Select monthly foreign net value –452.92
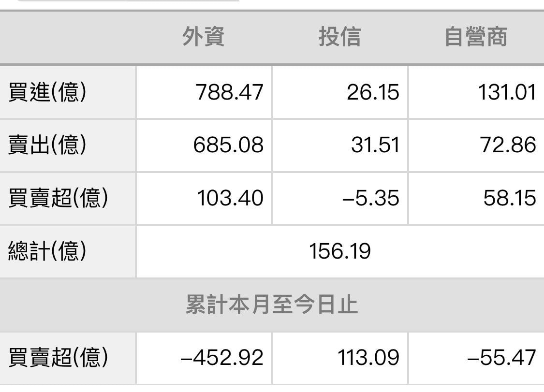 pos(222,358)
